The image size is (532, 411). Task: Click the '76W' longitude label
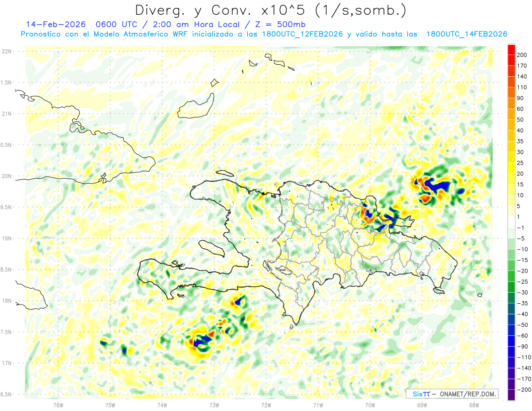click(58, 405)
